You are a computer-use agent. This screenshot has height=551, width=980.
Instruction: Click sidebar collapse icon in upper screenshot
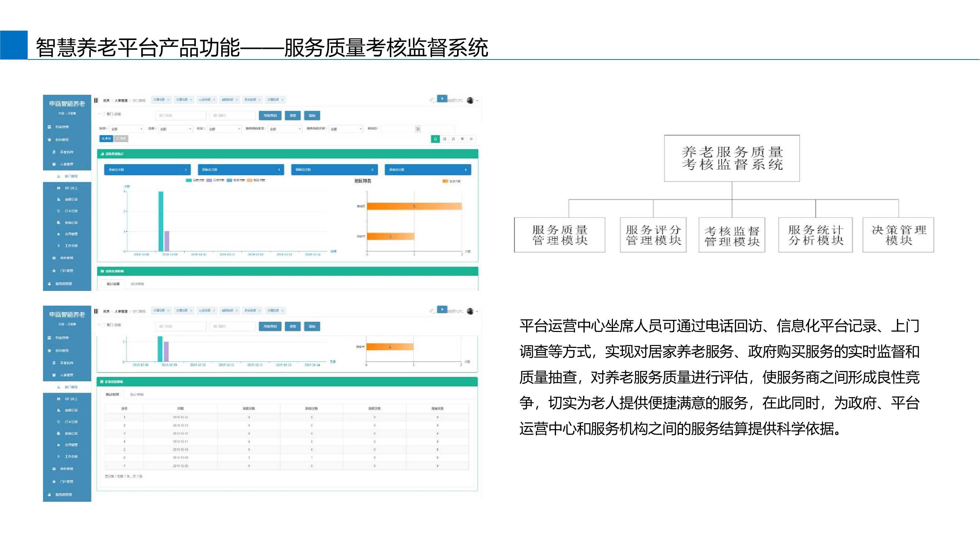click(96, 100)
